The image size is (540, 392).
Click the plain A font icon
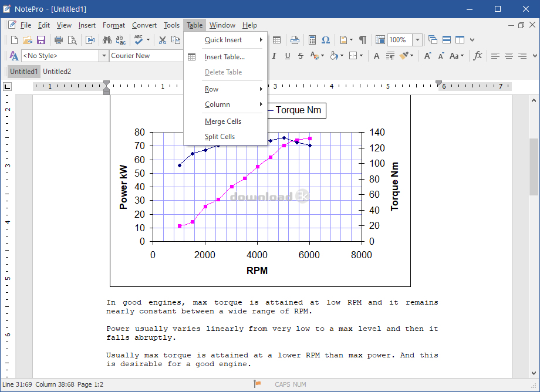click(x=376, y=56)
